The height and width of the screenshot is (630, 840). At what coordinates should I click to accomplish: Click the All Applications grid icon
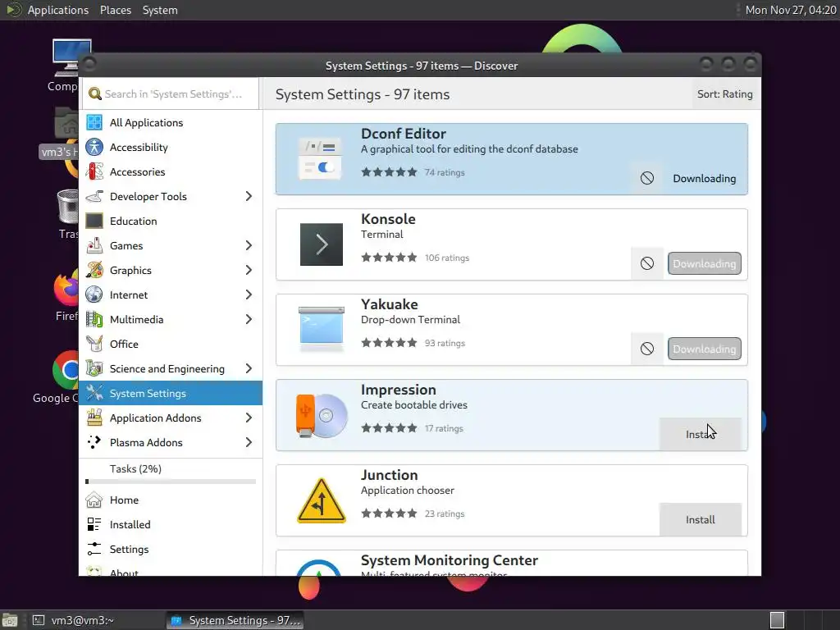click(94, 123)
